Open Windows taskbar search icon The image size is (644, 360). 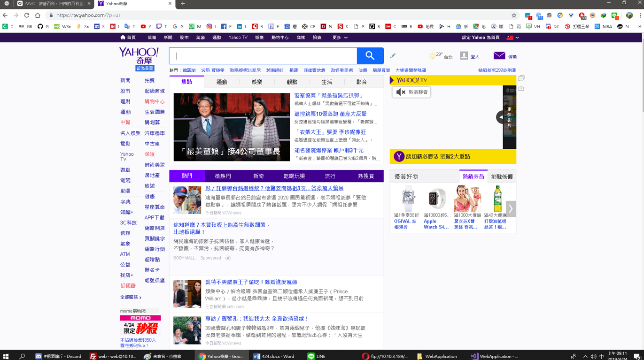[x=22, y=356]
